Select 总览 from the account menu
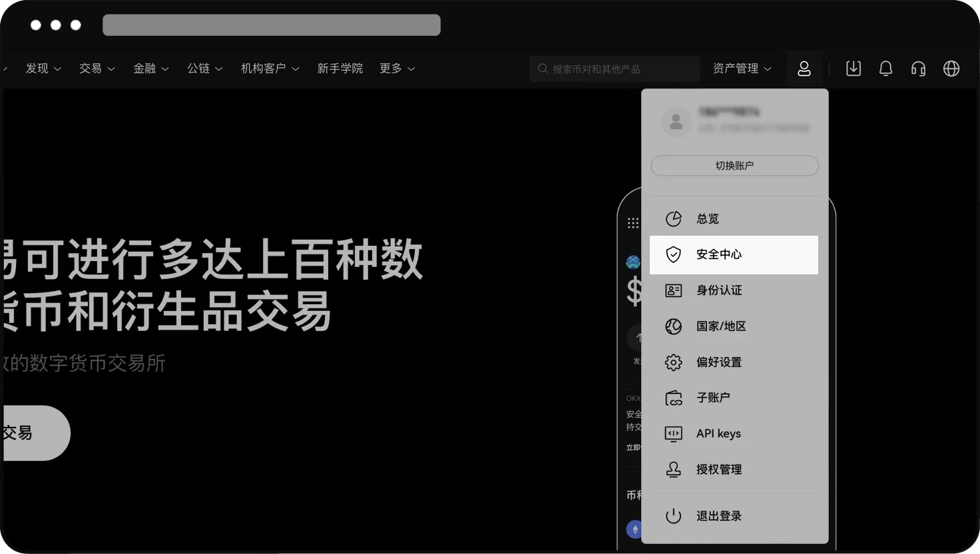The width and height of the screenshot is (980, 554). click(707, 219)
